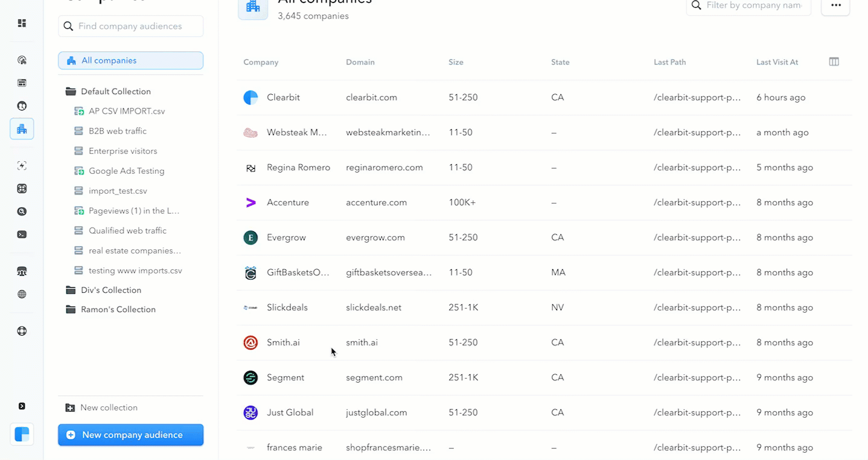Click the Just Global company name
This screenshot has height=460, width=868.
click(x=290, y=412)
